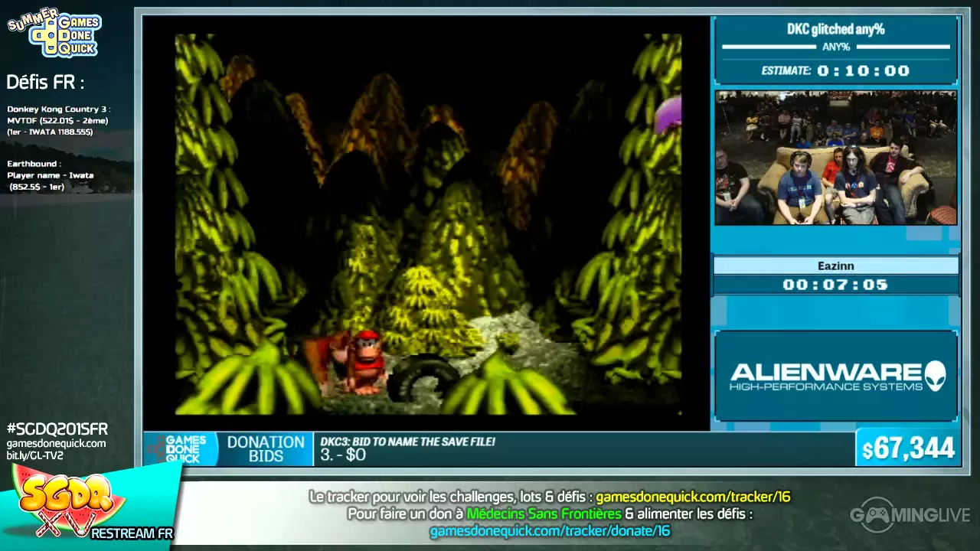The height and width of the screenshot is (551, 980).
Task: Click the Alienware sponsor banner
Action: (835, 376)
